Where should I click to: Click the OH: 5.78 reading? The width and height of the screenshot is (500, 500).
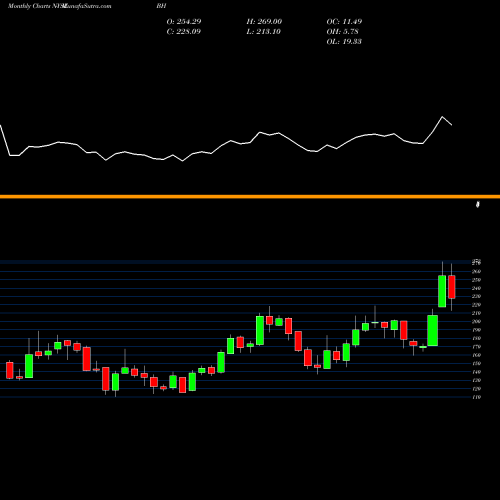coord(342,32)
